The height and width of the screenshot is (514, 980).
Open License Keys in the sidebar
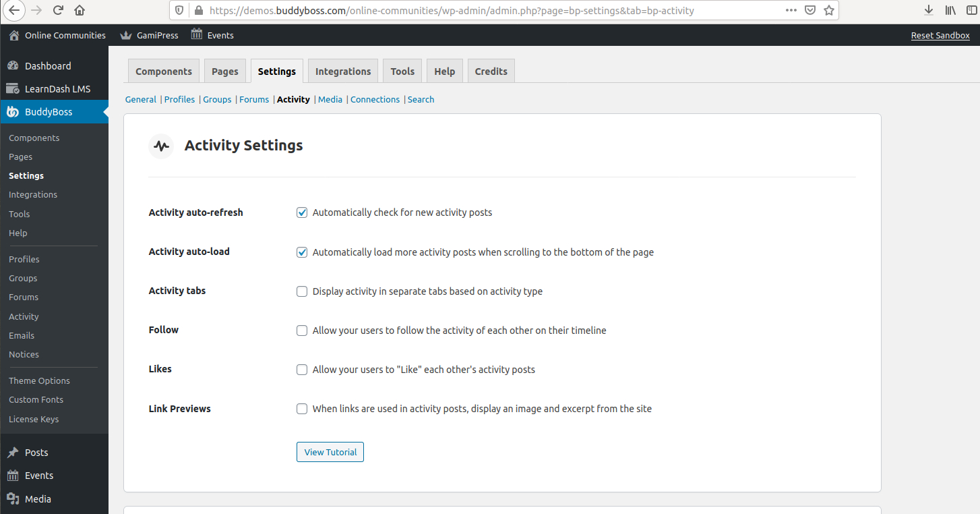coord(34,419)
